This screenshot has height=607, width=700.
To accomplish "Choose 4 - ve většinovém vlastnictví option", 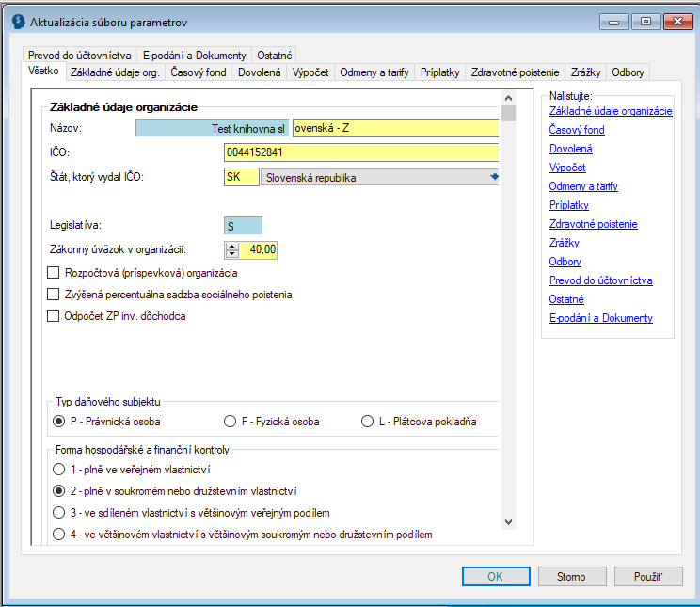I will (59, 535).
